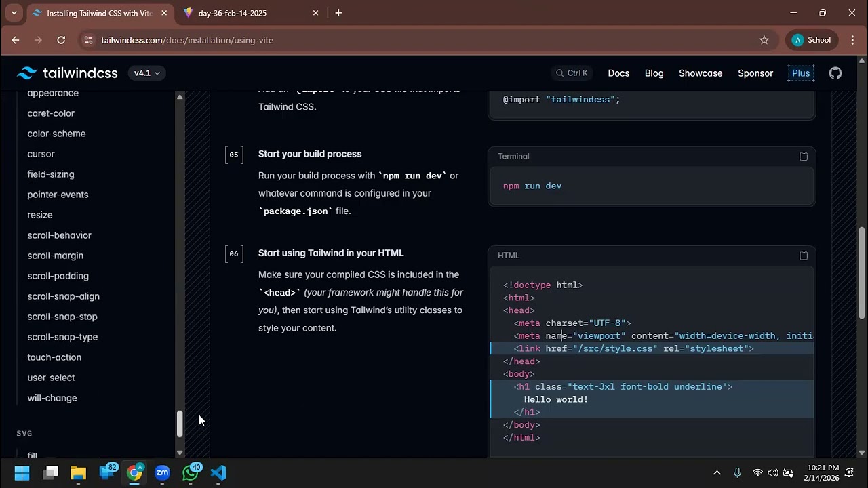
Task: Open the touch-action sidebar link
Action: (54, 357)
